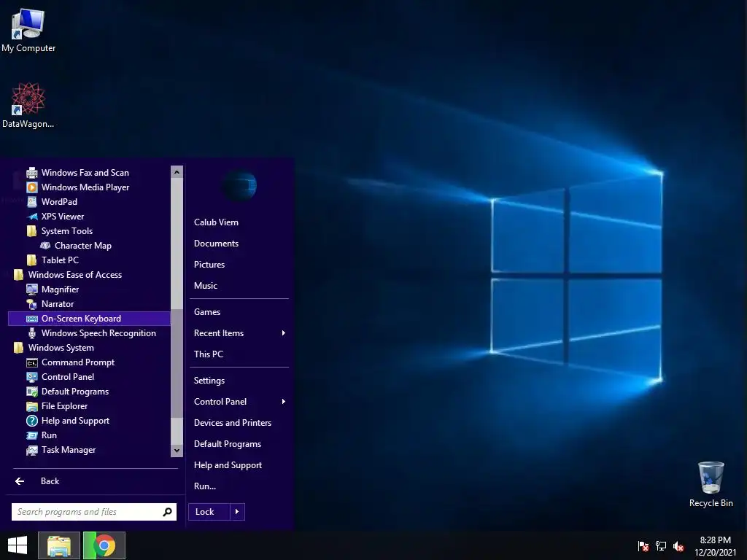The width and height of the screenshot is (747, 560).
Task: Expand the Control Panel submenu arrow
Action: 284,402
